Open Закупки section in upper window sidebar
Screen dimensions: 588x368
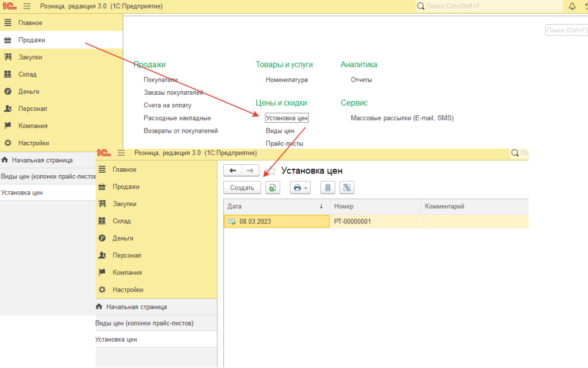pyautogui.click(x=61, y=57)
